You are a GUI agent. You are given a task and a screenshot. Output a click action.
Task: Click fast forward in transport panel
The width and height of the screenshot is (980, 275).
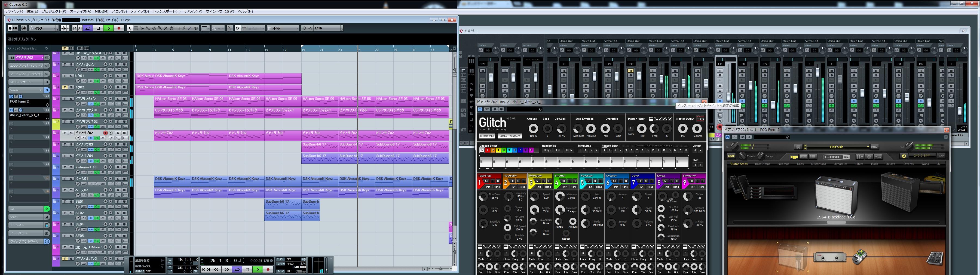[226, 270]
